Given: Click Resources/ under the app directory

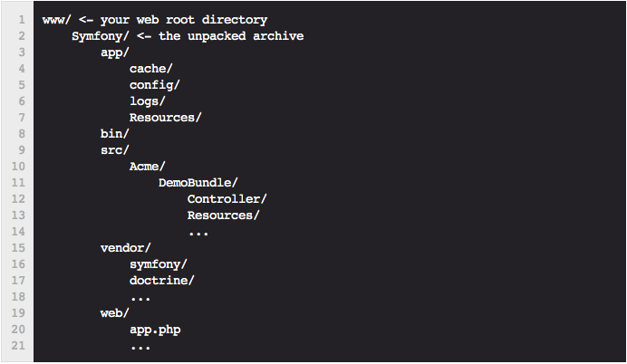Looking at the screenshot, I should coord(165,118).
